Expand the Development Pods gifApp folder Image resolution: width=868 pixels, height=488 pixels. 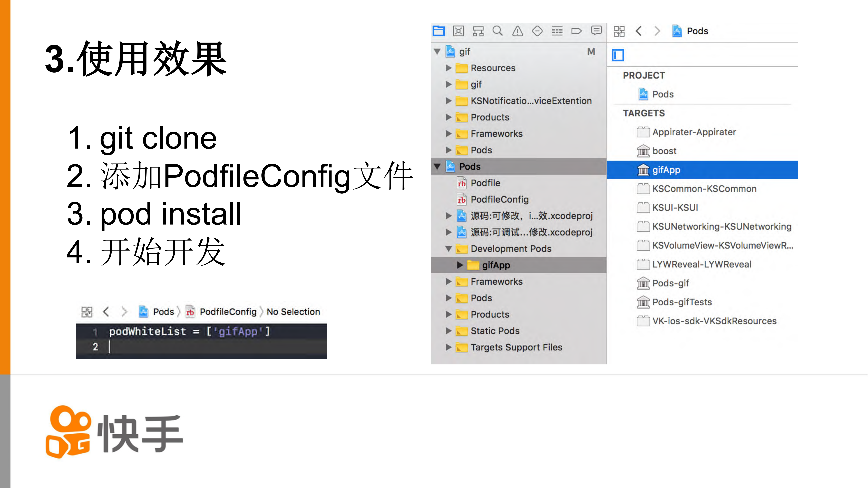pos(460,265)
